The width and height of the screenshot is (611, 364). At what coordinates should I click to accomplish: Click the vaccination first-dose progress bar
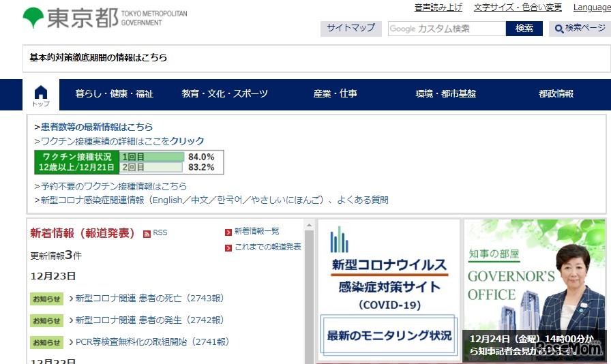pos(152,157)
